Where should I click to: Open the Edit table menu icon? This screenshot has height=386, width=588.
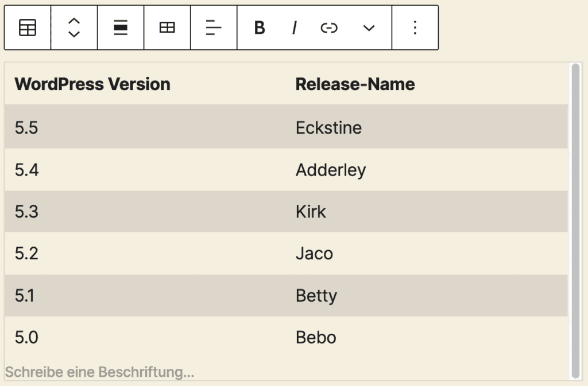coord(167,28)
